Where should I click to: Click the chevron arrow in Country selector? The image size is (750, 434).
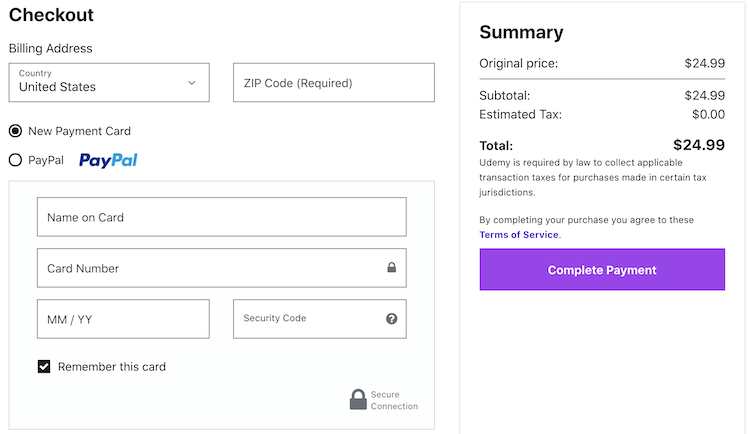[192, 83]
